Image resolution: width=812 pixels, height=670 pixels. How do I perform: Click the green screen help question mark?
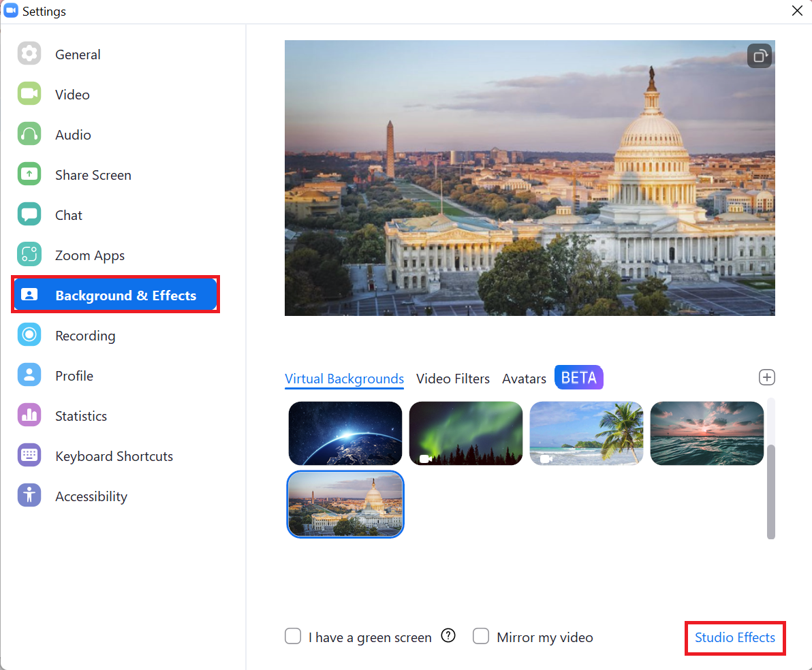coord(448,636)
